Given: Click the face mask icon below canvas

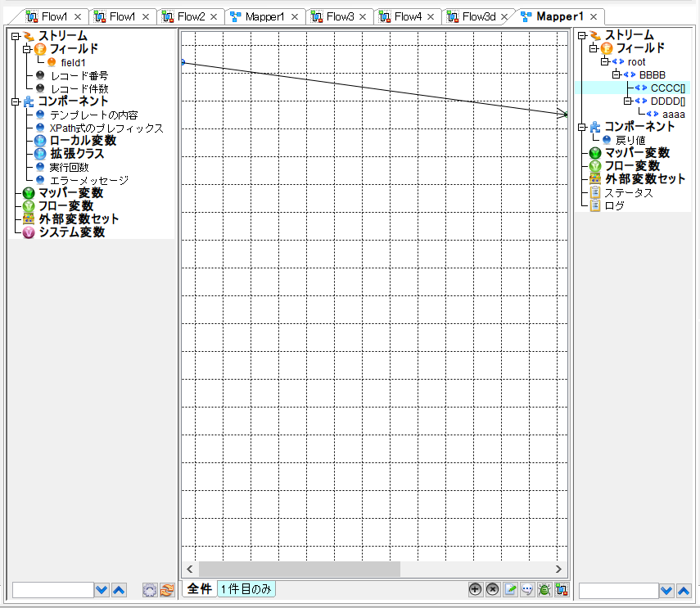Looking at the screenshot, I should [527, 589].
